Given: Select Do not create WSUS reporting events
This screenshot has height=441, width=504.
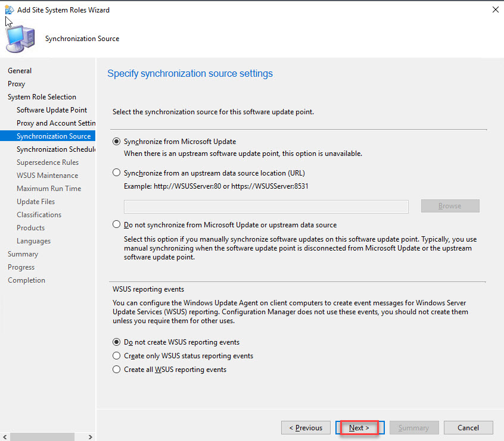Looking at the screenshot, I should click(116, 342).
